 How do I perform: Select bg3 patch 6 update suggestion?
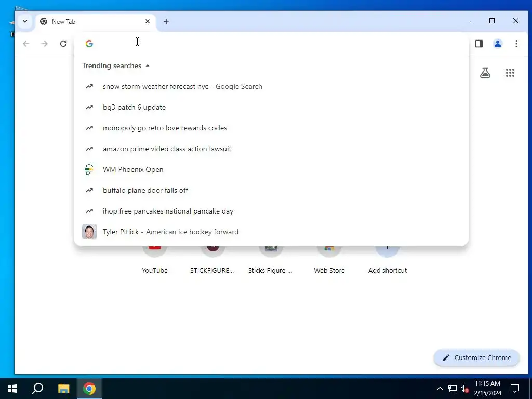point(271,107)
